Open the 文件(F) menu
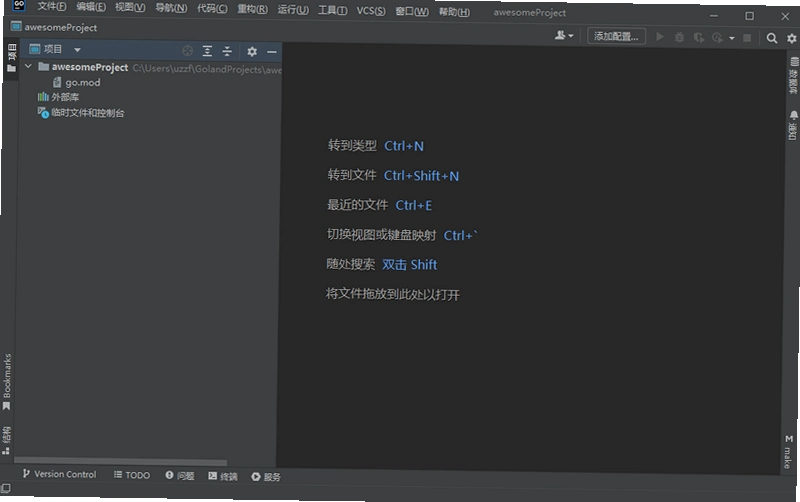Viewport: 800px width, 502px height. coord(52,7)
